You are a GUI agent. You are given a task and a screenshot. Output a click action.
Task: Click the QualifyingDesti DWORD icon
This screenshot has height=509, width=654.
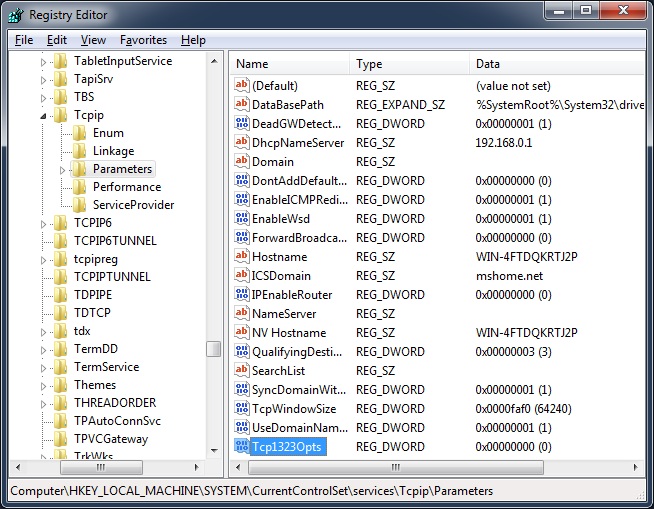click(x=242, y=351)
